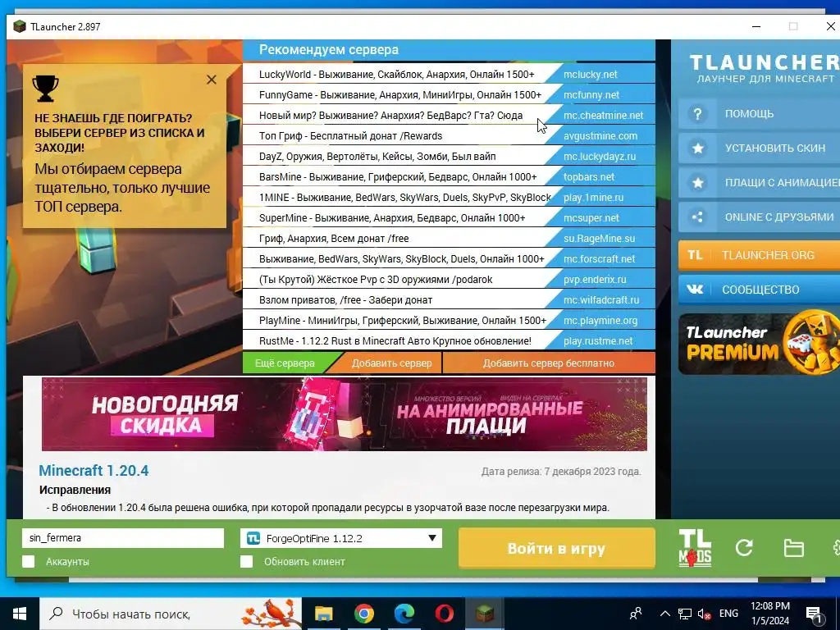
Task: Open the game folder icon
Action: (x=793, y=548)
